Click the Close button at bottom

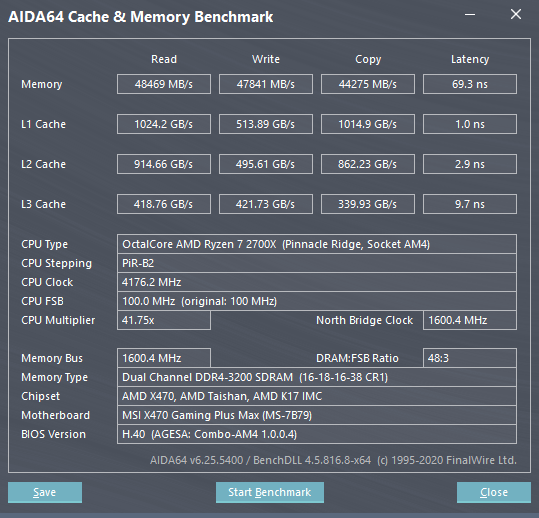tap(494, 492)
